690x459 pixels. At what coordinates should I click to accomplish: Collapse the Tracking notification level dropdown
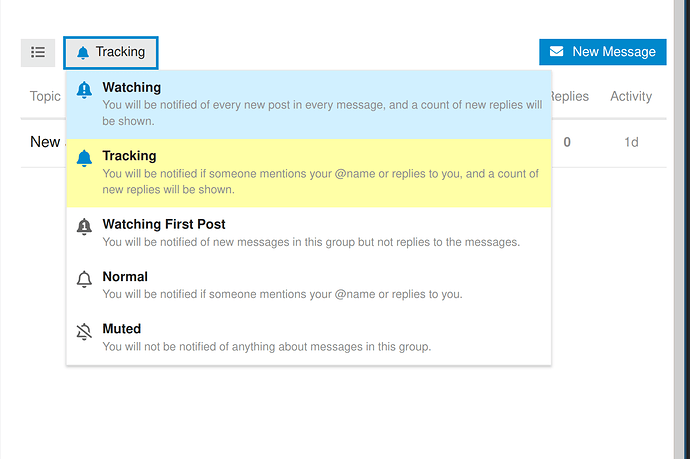[x=111, y=53]
